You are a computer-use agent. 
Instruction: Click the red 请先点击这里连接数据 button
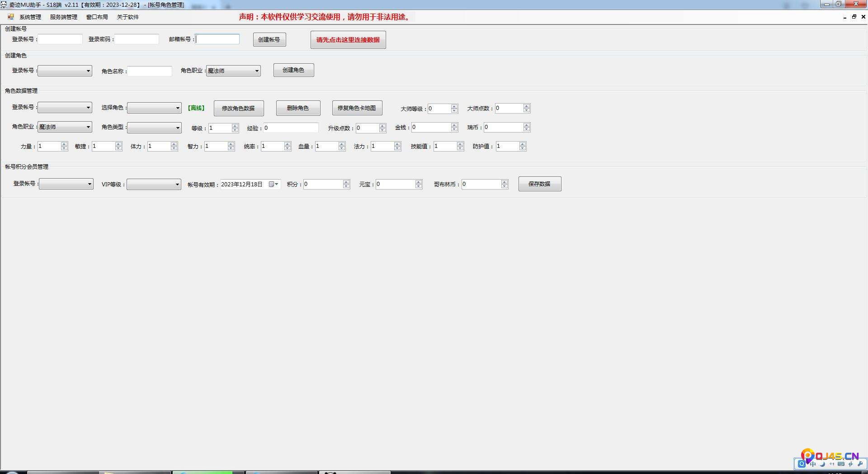[348, 40]
